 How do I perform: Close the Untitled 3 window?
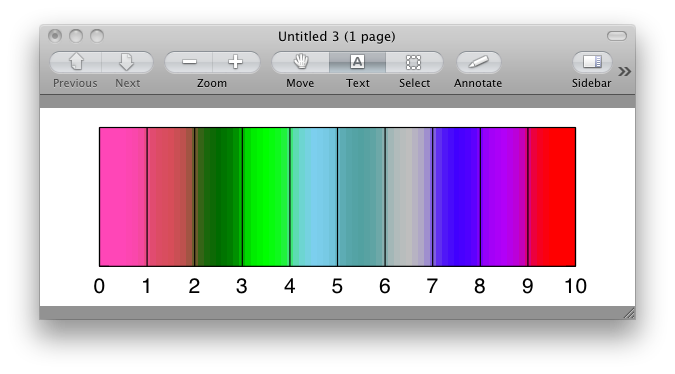tap(55, 36)
